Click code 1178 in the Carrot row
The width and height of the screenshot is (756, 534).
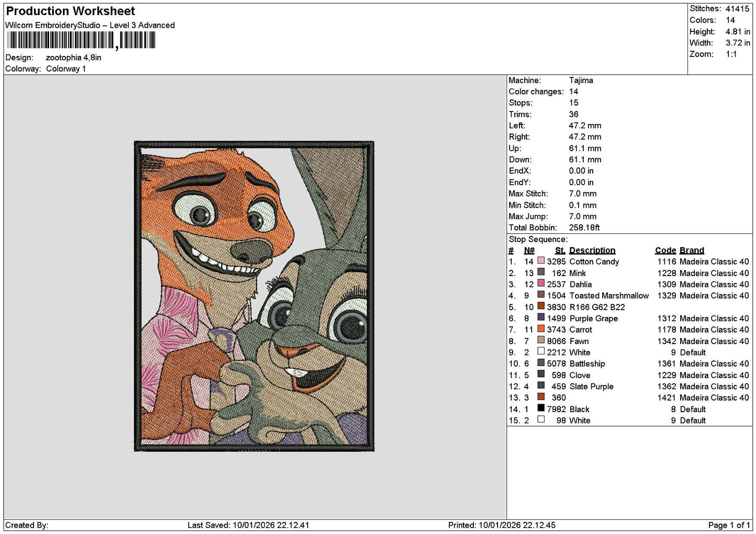tap(667, 330)
